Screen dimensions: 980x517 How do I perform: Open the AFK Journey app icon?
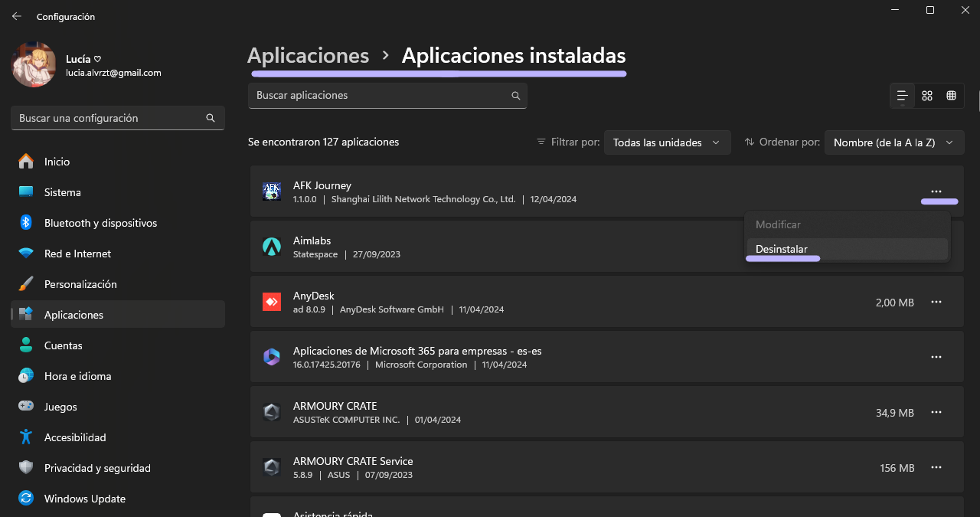272,191
